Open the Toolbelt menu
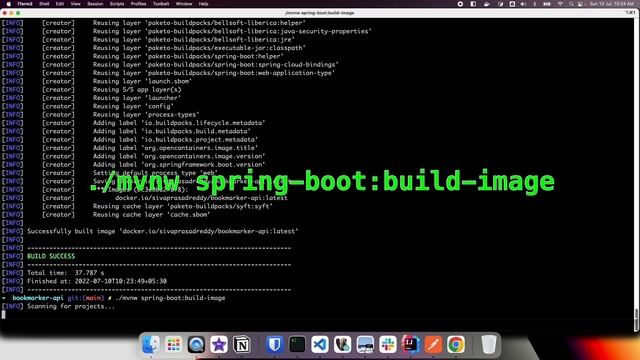This screenshot has width=640, height=360. [x=161, y=4]
